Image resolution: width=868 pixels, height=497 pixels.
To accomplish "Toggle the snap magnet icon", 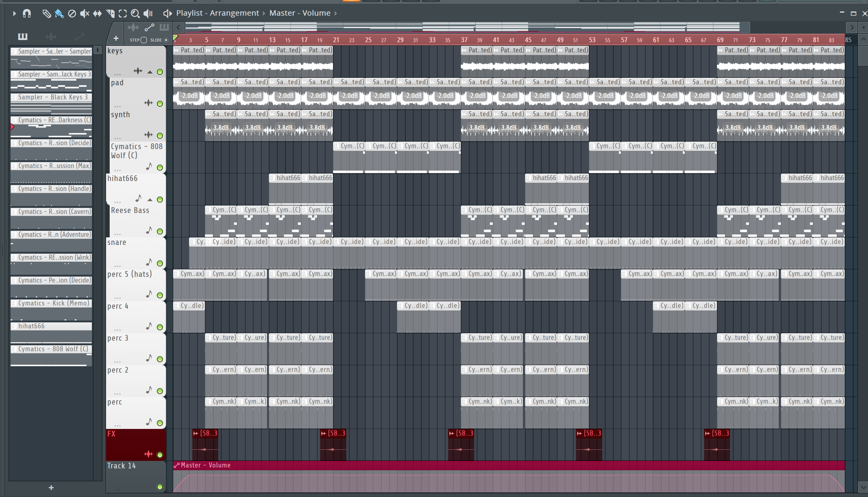I will pyautogui.click(x=27, y=13).
